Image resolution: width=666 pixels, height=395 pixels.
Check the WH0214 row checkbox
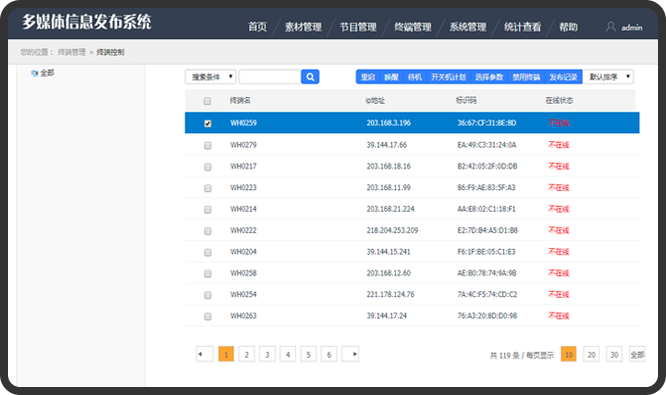point(208,210)
